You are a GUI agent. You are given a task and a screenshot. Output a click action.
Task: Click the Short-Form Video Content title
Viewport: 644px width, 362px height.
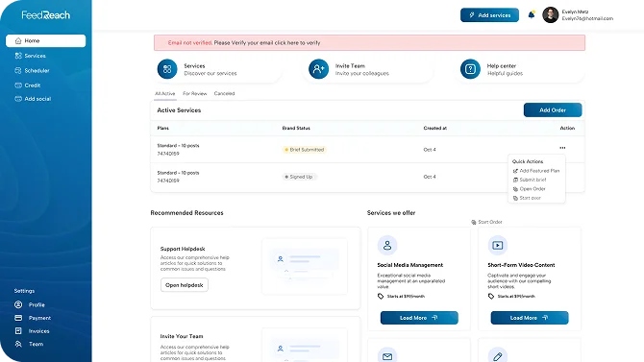pyautogui.click(x=521, y=265)
